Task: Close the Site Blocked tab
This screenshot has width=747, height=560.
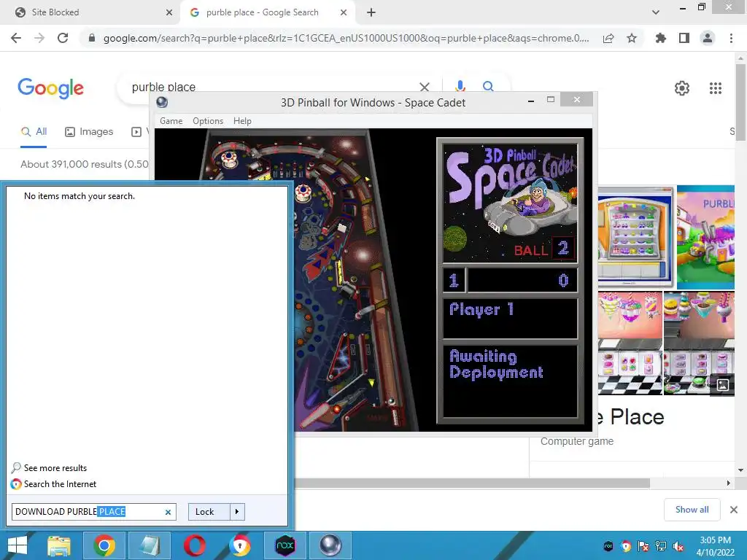Action: pyautogui.click(x=169, y=12)
